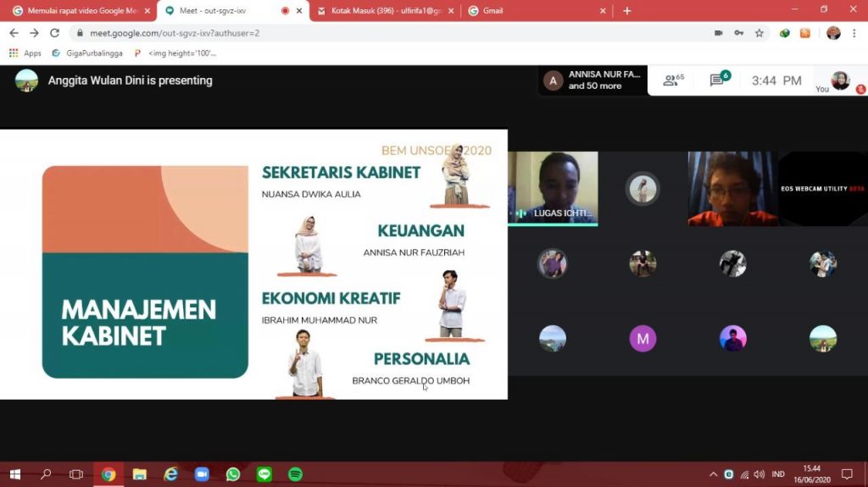Bookmark this page with the star icon

pyautogui.click(x=759, y=33)
